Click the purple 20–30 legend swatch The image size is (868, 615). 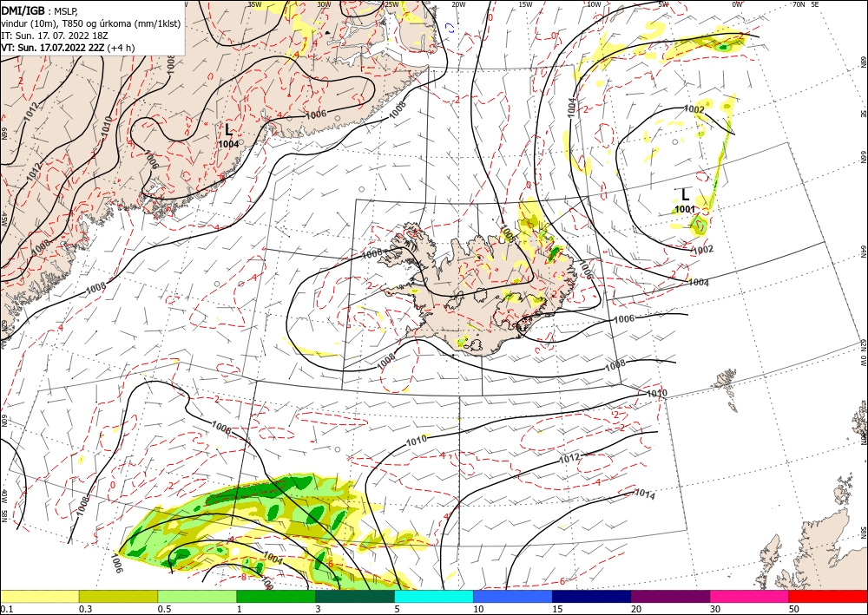coord(670,596)
